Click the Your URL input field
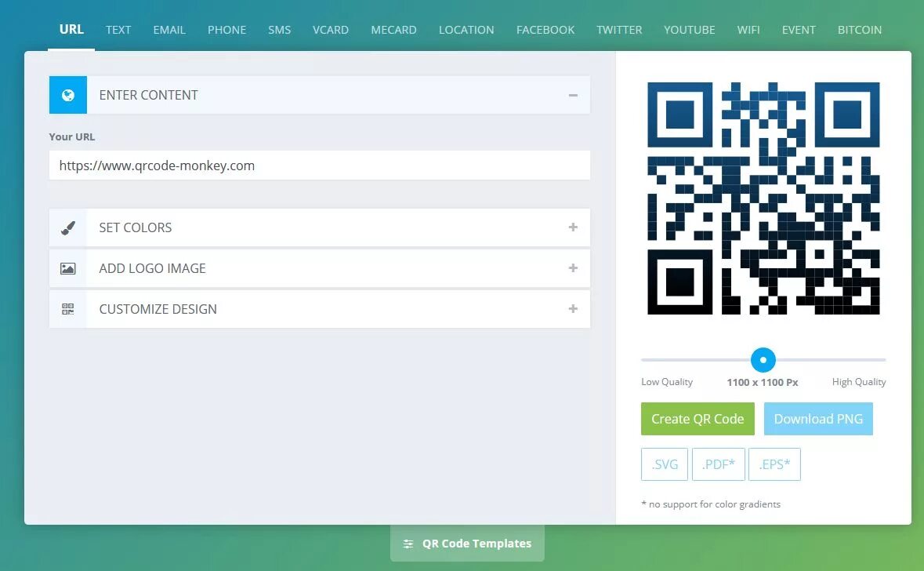This screenshot has height=571, width=924. 320,165
